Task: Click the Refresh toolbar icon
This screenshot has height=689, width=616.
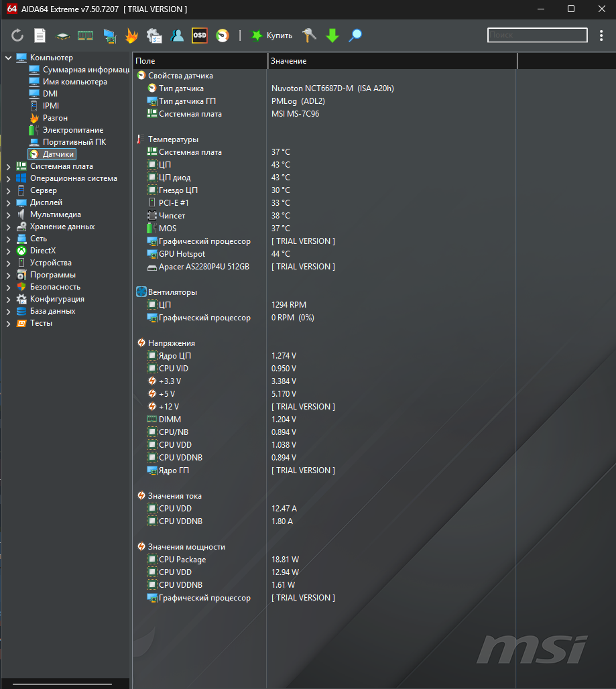Action: coord(17,36)
